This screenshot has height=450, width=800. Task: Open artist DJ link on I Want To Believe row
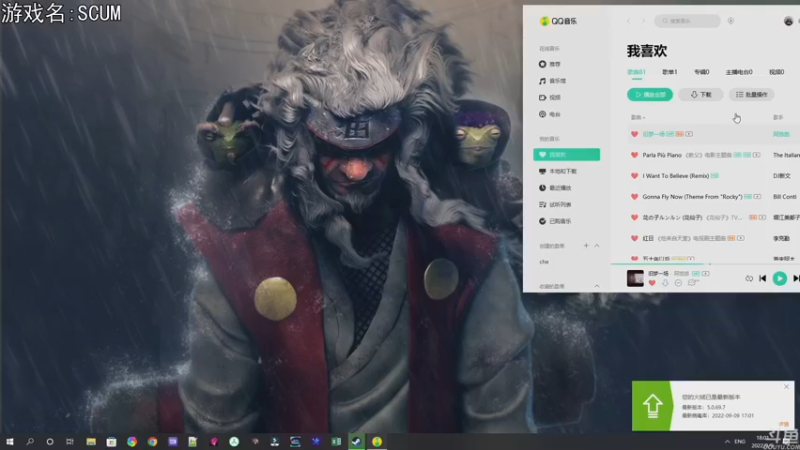coord(782,176)
